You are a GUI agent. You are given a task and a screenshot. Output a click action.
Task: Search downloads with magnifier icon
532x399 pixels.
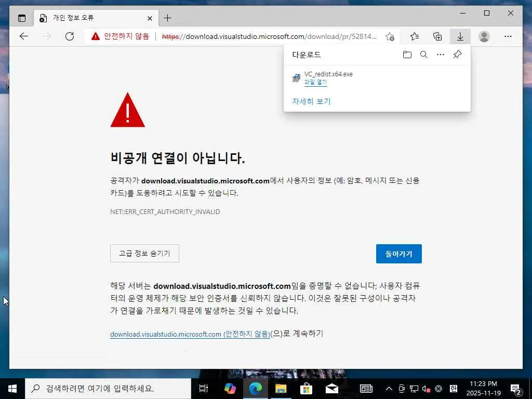coord(424,55)
